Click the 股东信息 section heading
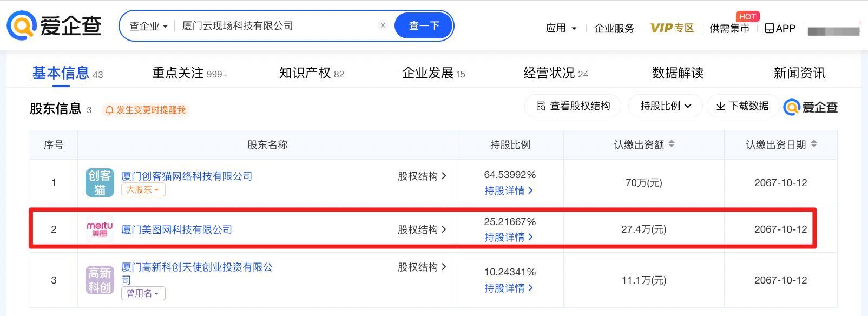This screenshot has width=868, height=316. click(55, 109)
